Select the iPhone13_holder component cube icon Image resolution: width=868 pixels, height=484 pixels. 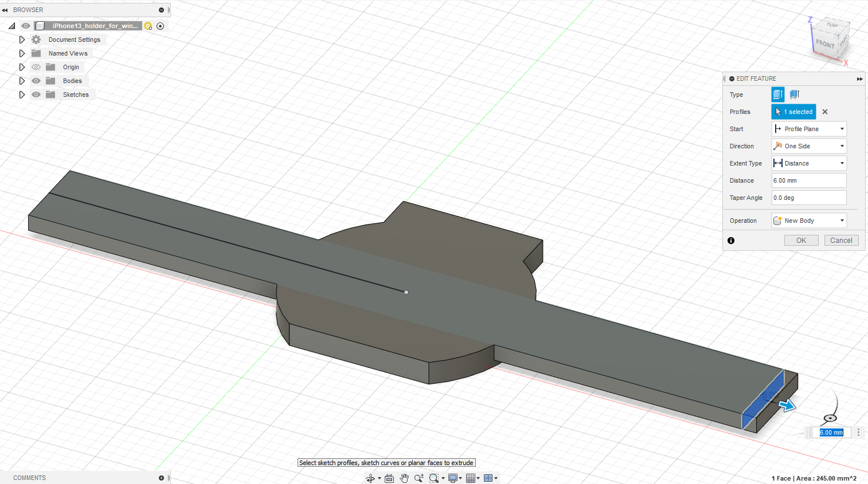click(40, 26)
